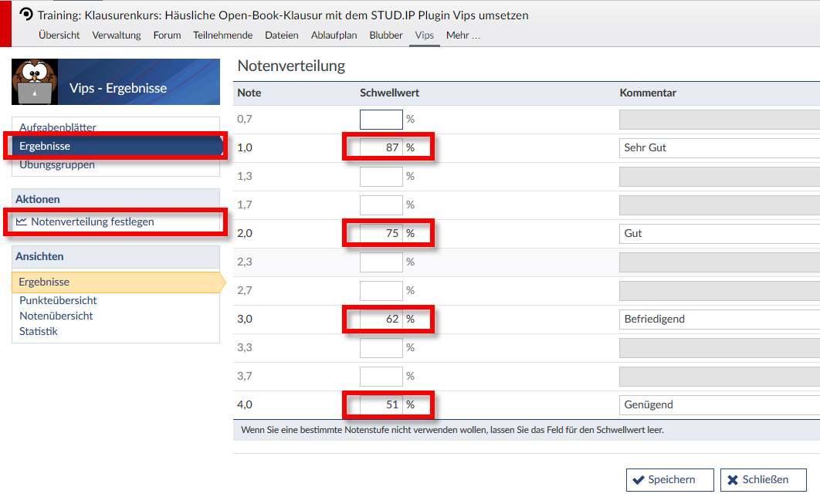Click the Schwellwert column header
This screenshot has height=504, width=820.
point(390,93)
